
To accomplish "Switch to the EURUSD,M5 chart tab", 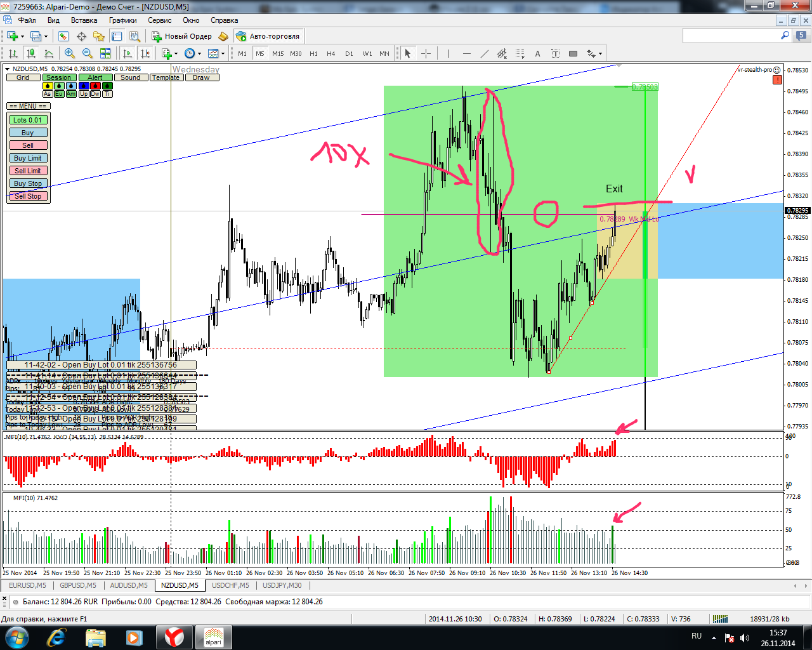I will 27,585.
